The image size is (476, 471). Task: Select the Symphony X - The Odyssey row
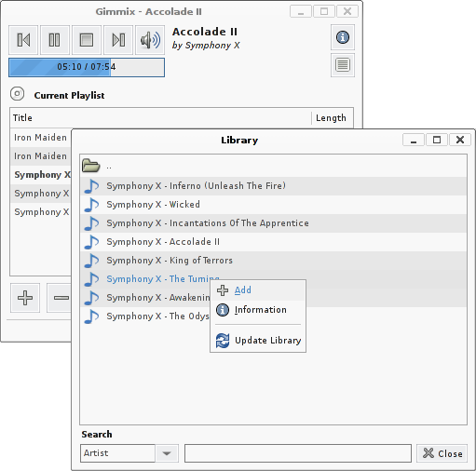click(x=145, y=316)
